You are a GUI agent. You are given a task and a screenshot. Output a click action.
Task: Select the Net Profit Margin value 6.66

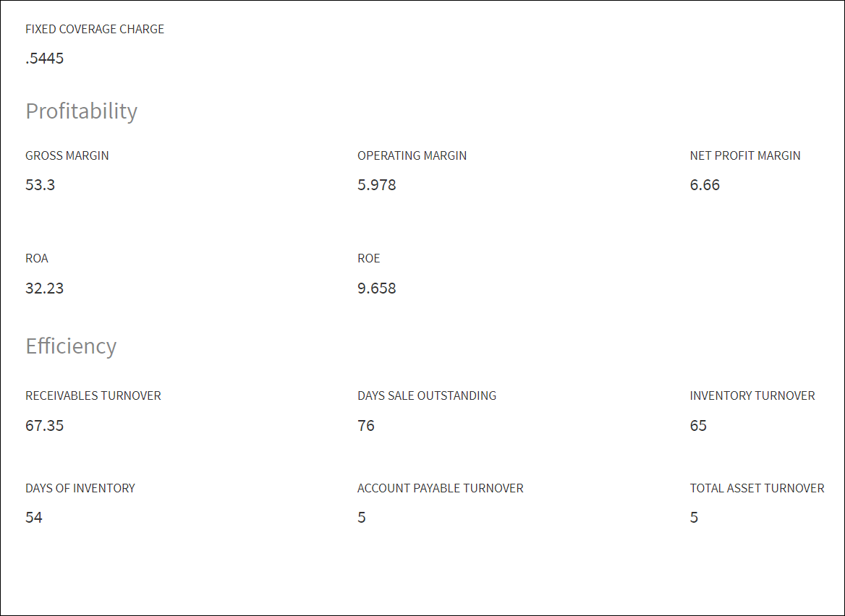[705, 184]
